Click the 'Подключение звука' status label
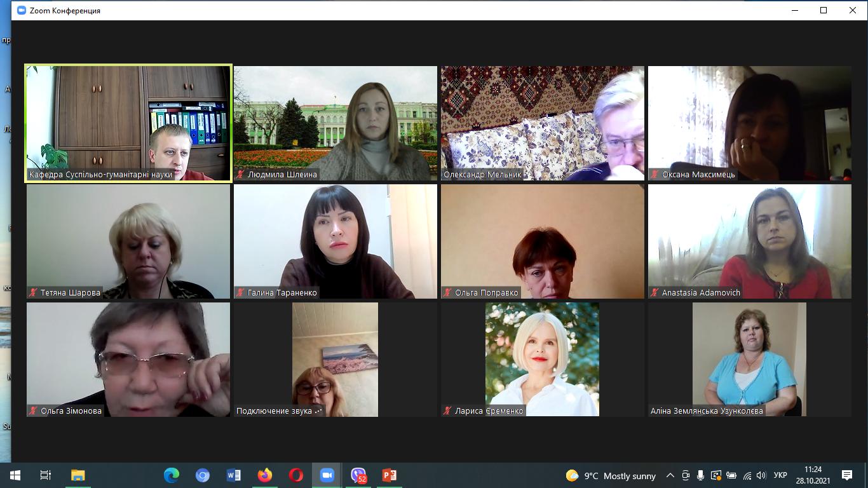Viewport: 868px width, 488px height. (x=274, y=410)
